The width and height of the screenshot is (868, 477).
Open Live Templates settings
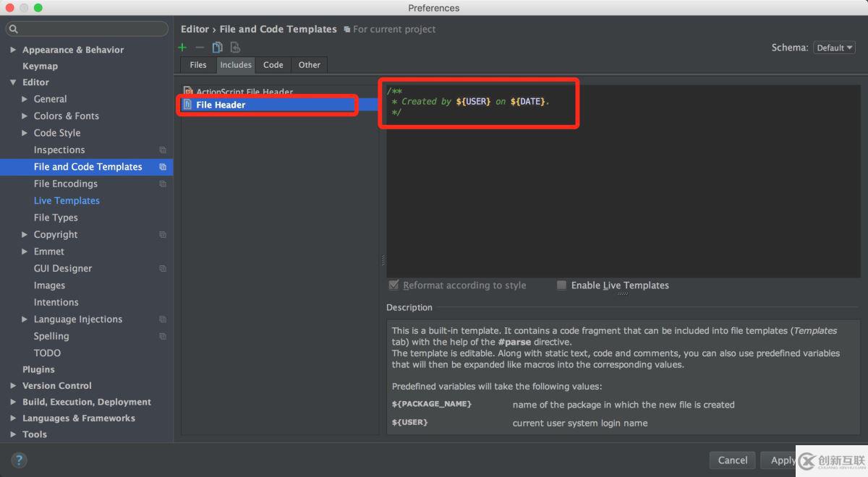(67, 201)
